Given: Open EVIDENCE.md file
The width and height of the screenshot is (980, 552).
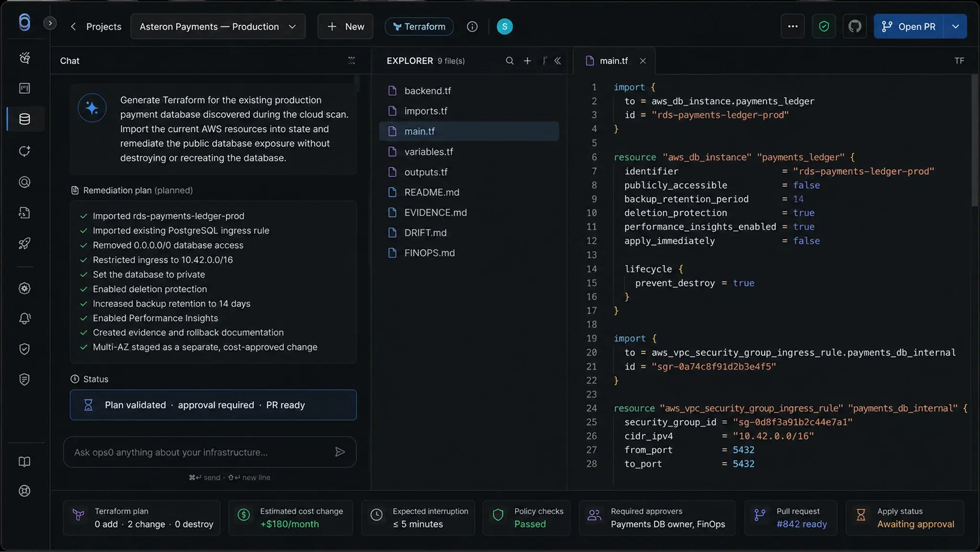Looking at the screenshot, I should click(x=469, y=212).
